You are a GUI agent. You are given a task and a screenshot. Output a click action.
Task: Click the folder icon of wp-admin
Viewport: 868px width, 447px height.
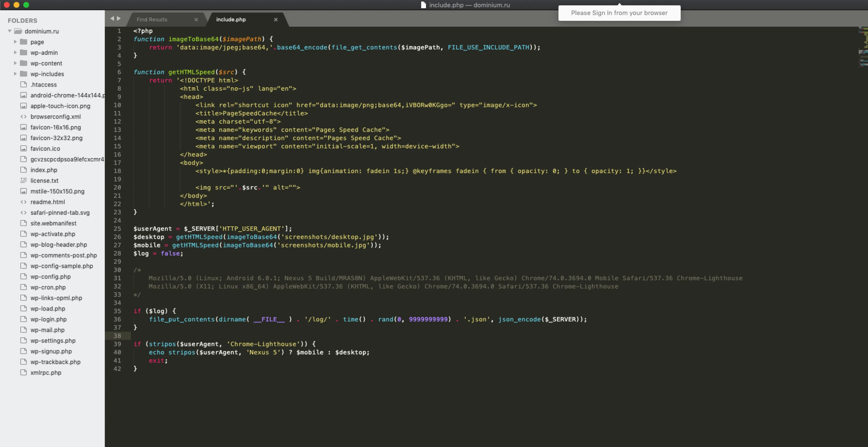point(23,53)
